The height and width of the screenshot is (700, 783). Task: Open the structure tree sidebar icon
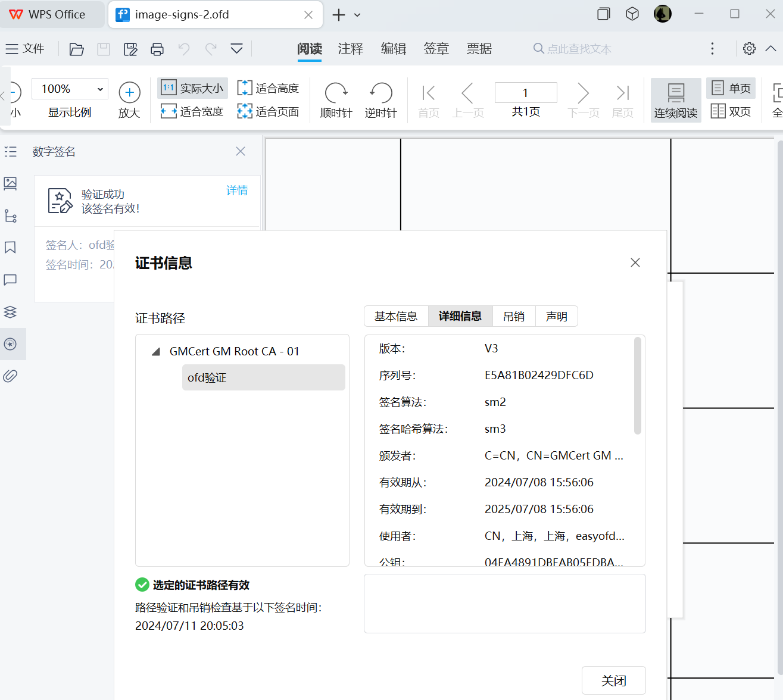click(x=11, y=215)
